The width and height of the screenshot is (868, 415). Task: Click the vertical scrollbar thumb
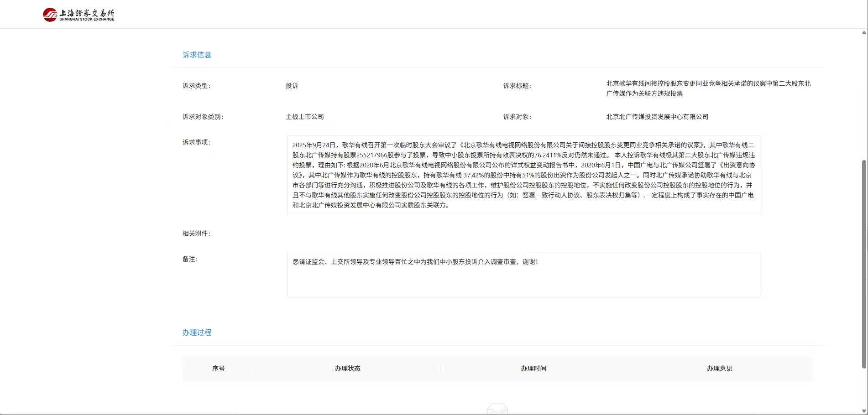[x=864, y=264]
